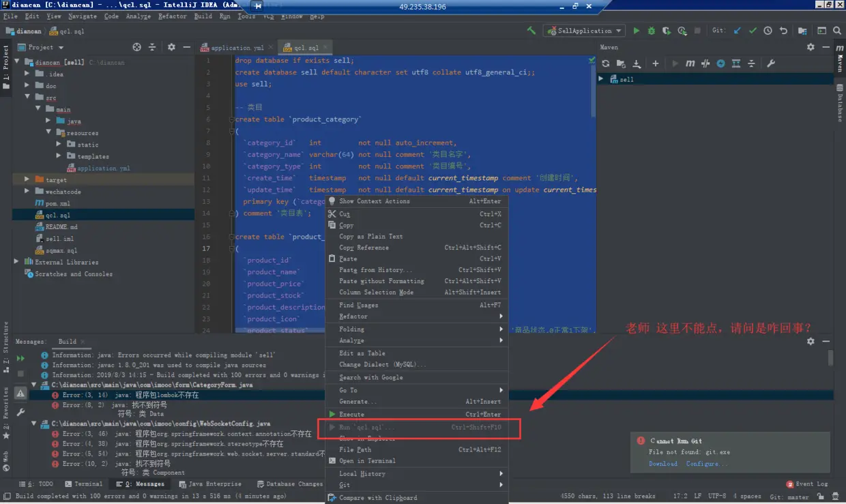Click the Download git link
846x504 pixels.
pos(663,464)
